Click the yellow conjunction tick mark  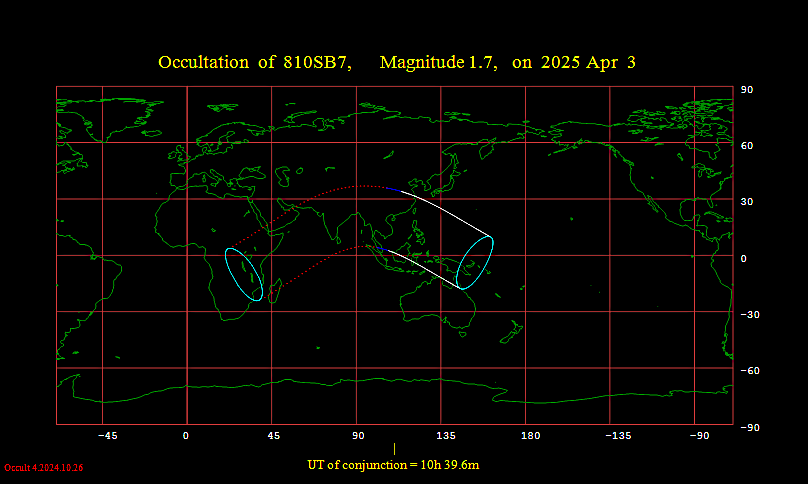point(395,450)
